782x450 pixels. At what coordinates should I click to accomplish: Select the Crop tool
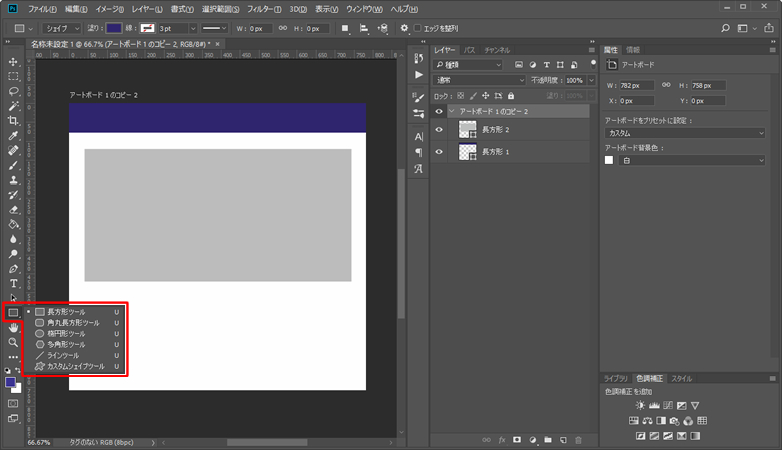pyautogui.click(x=13, y=121)
